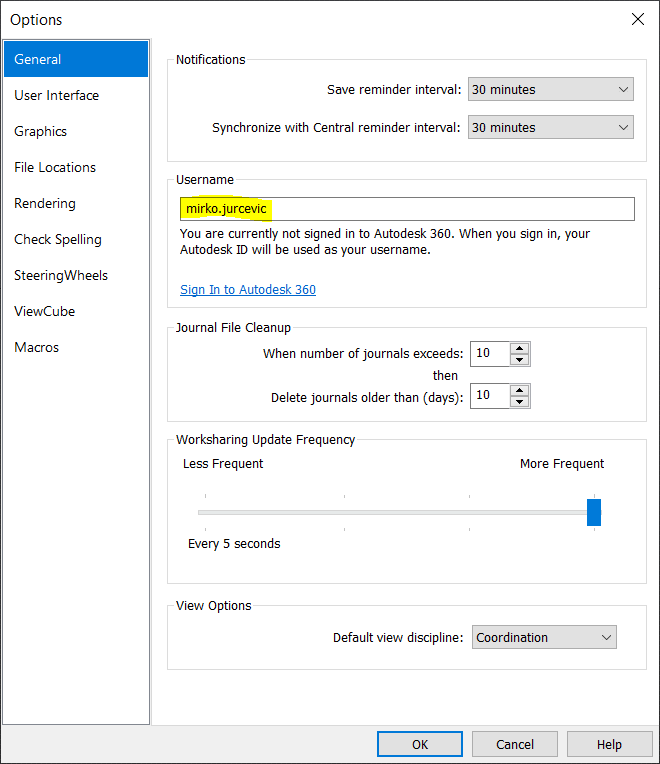Expand Synchronize with Central reminder dropdown

(x=551, y=127)
